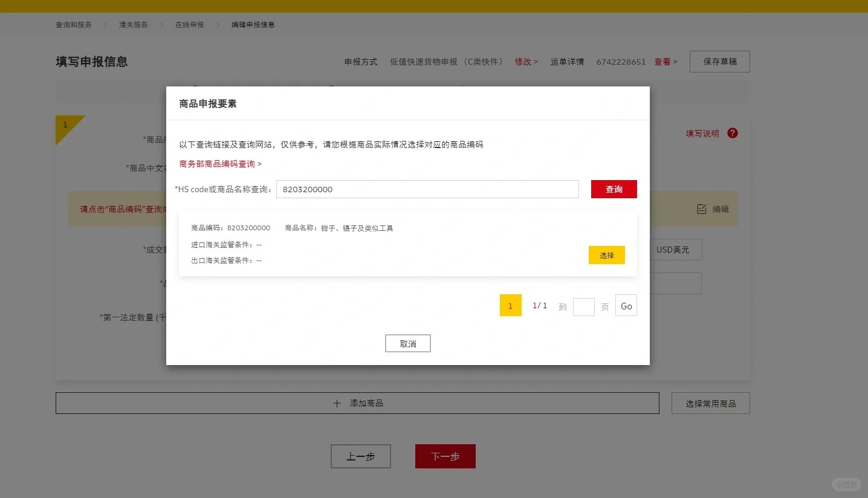Click the 编辑 pencil edit icon
The height and width of the screenshot is (498, 868).
click(702, 209)
